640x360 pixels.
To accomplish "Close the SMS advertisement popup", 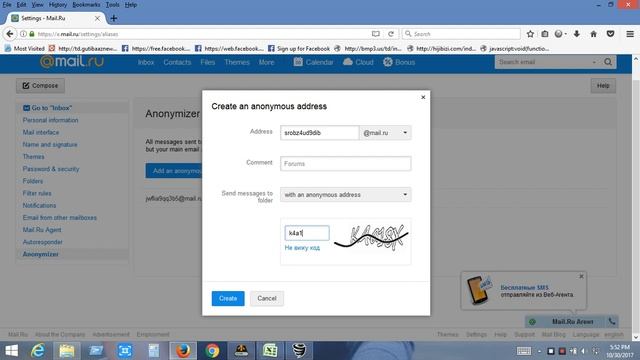I will coord(581,276).
